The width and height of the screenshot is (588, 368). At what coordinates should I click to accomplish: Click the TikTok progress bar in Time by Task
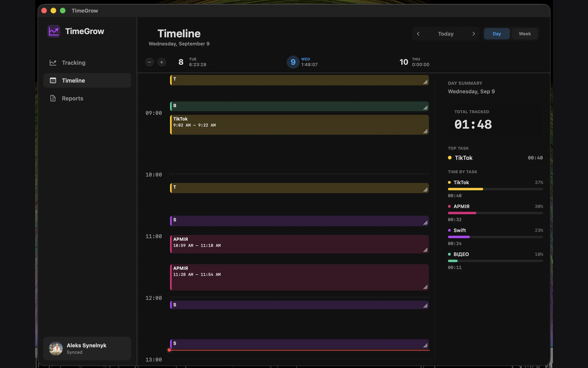495,189
